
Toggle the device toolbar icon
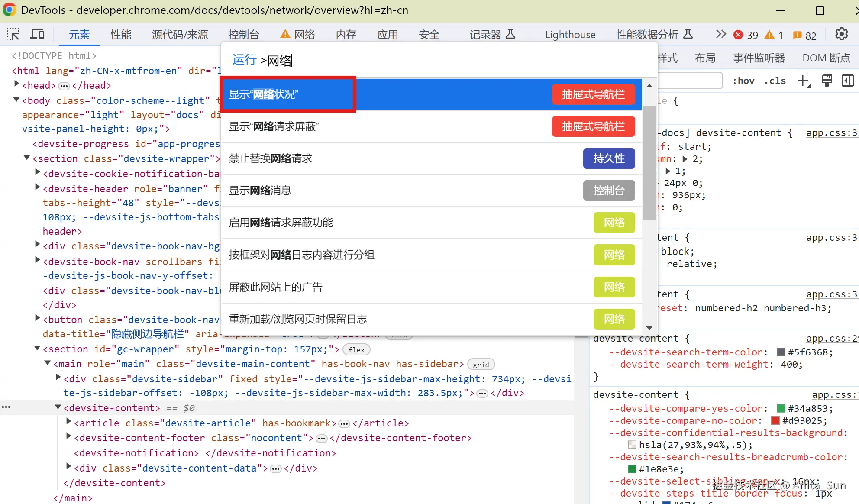[x=38, y=34]
